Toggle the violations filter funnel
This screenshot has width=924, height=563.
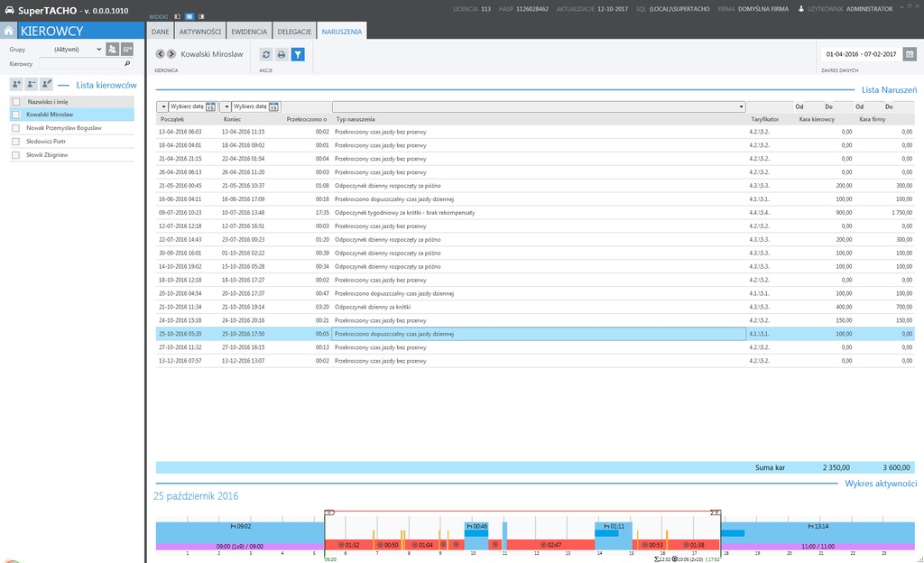(298, 55)
